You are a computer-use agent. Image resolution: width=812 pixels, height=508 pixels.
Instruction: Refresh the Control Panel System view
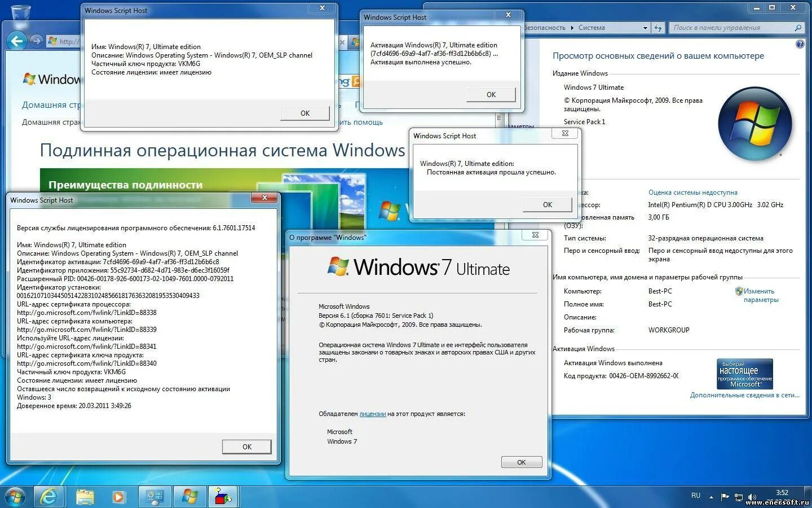point(658,28)
